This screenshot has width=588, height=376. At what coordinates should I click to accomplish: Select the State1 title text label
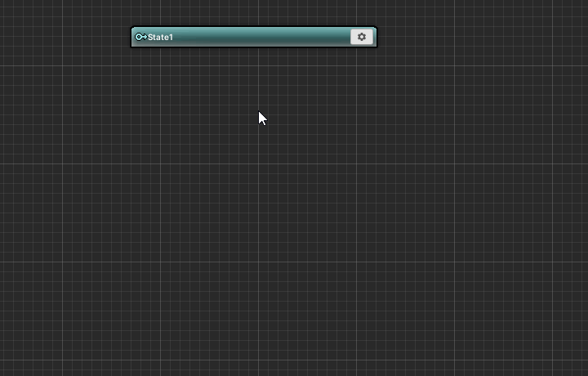coord(161,37)
